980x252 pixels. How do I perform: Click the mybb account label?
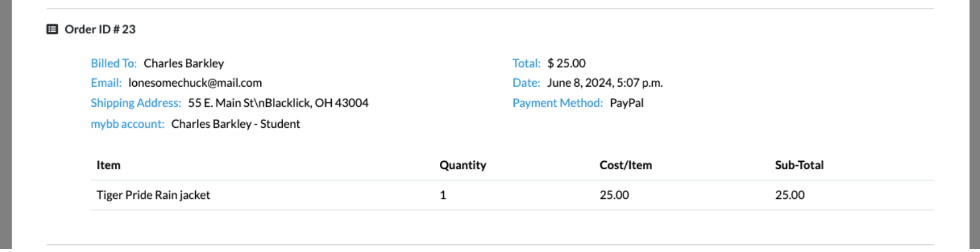pos(128,124)
